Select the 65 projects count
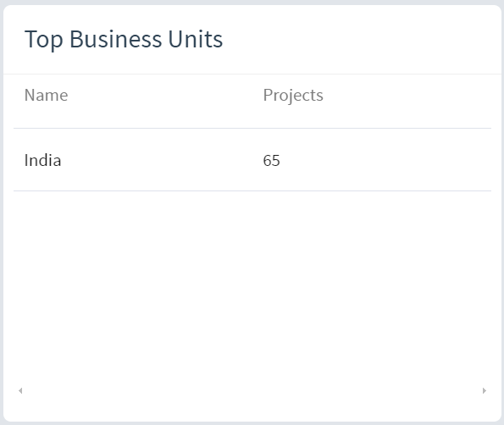Image resolution: width=504 pixels, height=425 pixels. coord(272,160)
